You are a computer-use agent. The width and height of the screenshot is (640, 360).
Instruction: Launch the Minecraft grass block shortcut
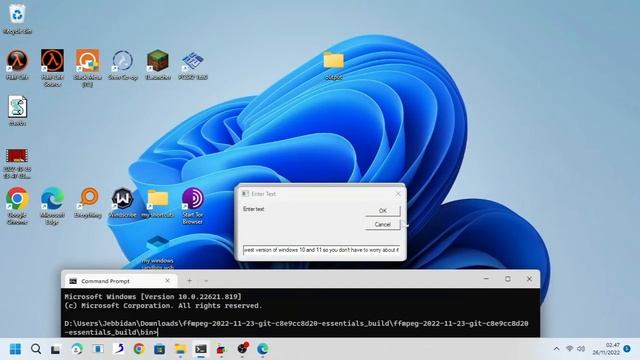[x=158, y=64]
